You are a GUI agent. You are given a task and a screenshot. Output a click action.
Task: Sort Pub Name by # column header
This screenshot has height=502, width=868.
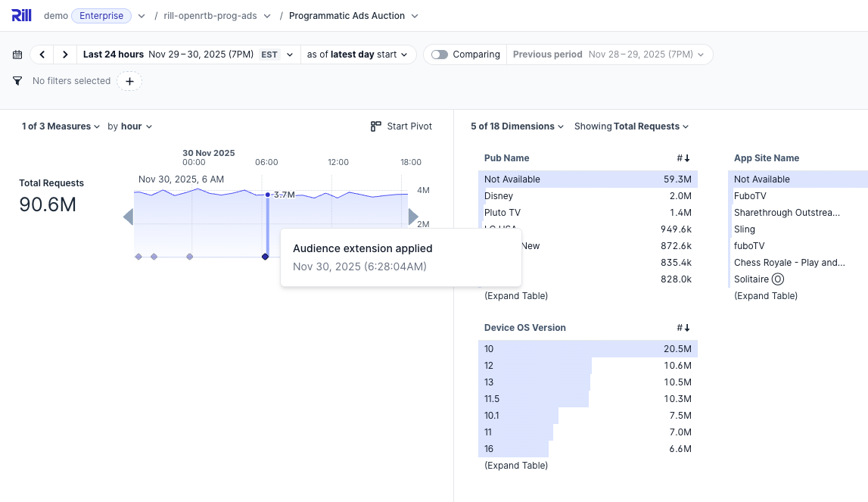683,158
